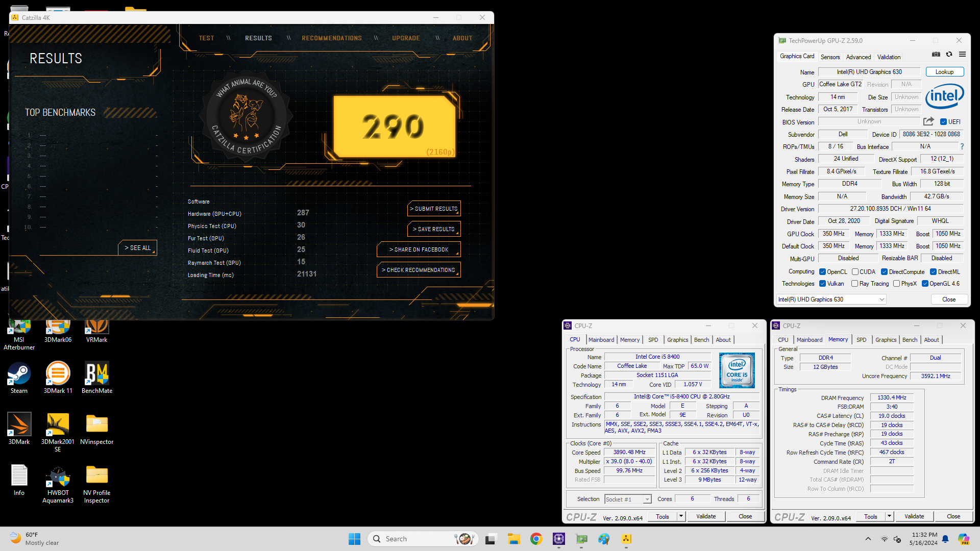Select the 3DMark 11 desktop icon
This screenshot has width=980, height=551.
[x=58, y=378]
